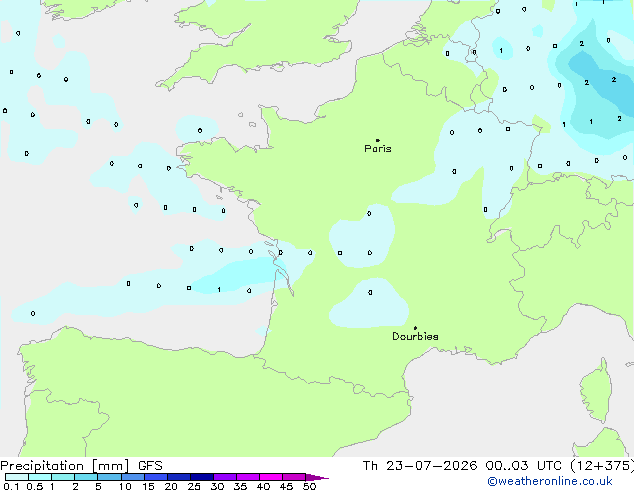Click the legend number 0.1
This screenshot has height=490, width=634.
[x=11, y=486]
